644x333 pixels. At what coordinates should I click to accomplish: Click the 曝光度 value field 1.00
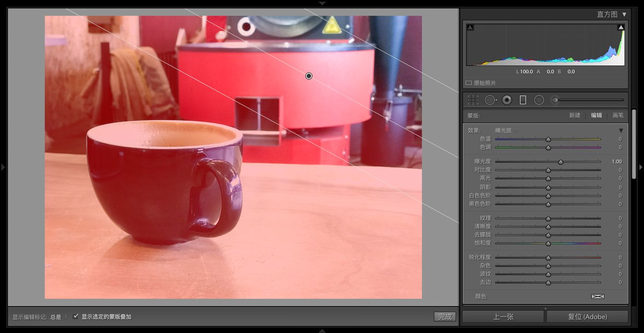616,162
